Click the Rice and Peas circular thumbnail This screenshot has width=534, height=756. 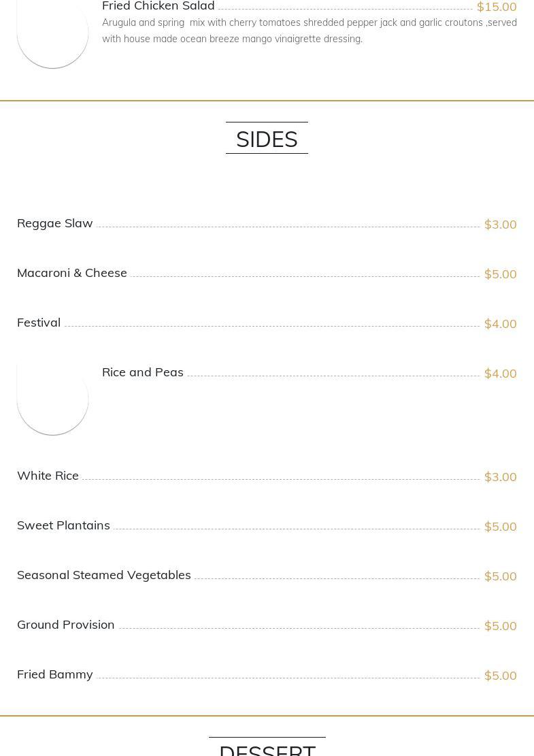pyautogui.click(x=52, y=399)
